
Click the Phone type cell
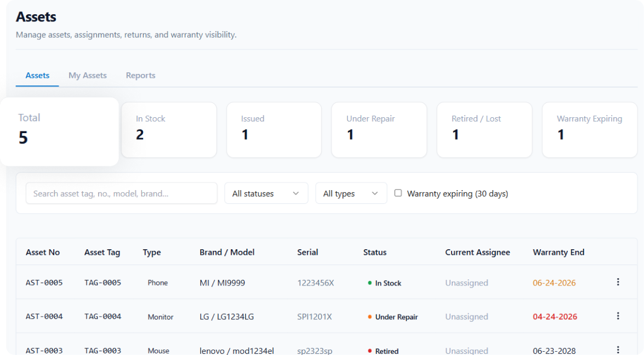[158, 283]
